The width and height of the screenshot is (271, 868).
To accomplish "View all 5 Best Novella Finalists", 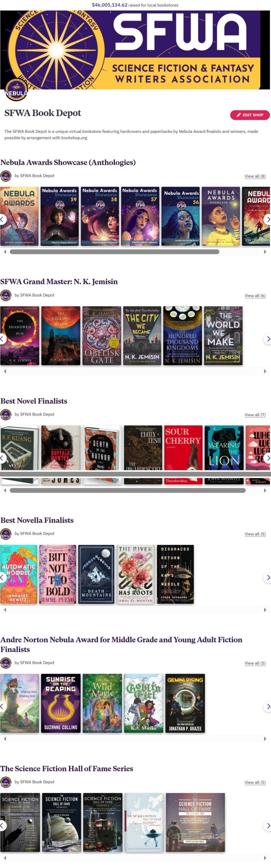I will pyautogui.click(x=255, y=534).
